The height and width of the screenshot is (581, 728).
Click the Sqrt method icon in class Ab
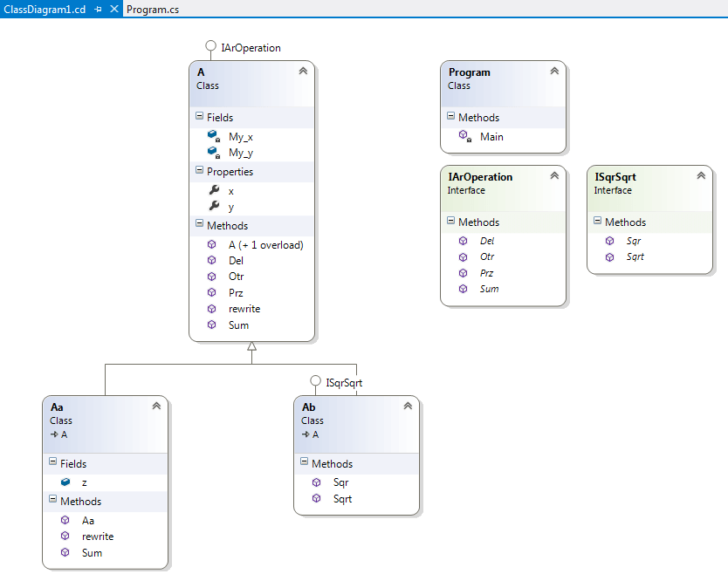tap(316, 498)
